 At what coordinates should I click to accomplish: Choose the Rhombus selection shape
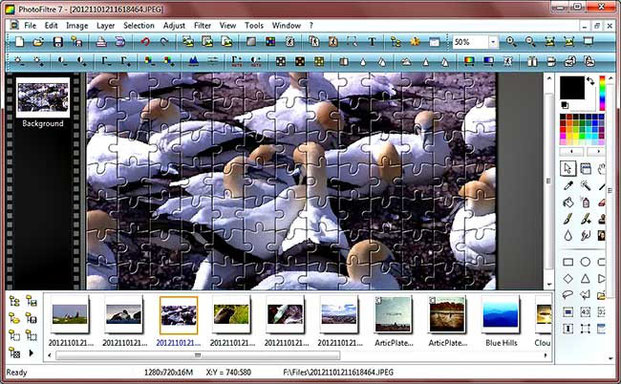click(x=568, y=279)
